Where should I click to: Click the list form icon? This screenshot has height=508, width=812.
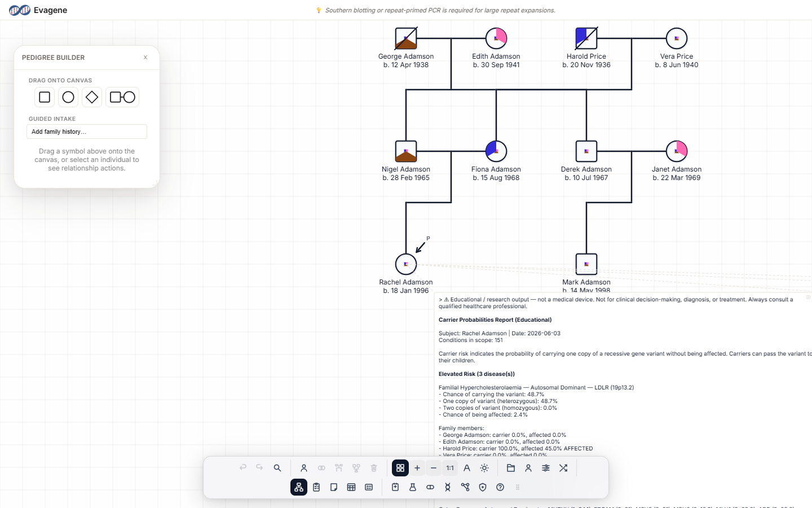369,487
